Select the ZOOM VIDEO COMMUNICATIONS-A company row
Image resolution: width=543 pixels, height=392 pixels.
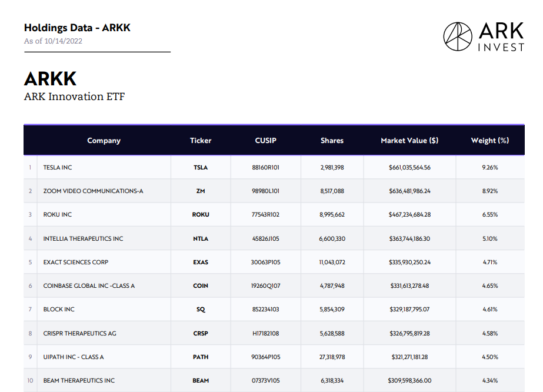click(x=274, y=191)
